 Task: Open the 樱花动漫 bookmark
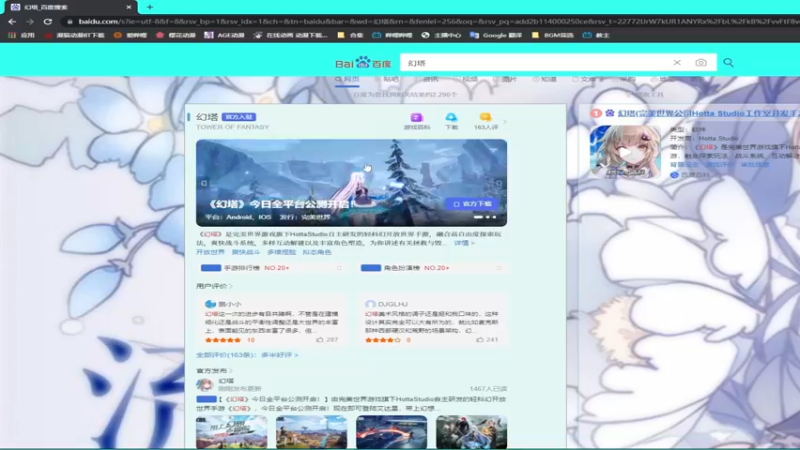176,35
